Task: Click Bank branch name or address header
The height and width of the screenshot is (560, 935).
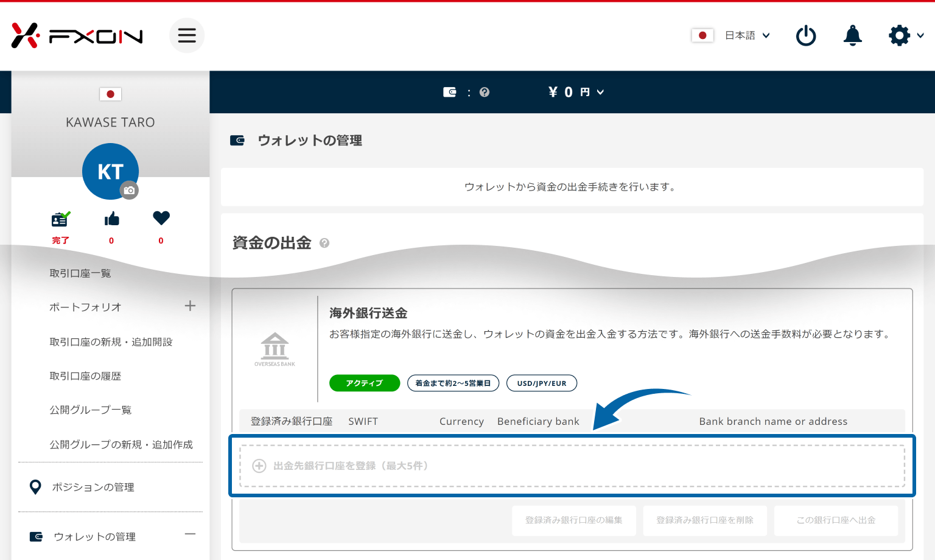Action: [x=773, y=421]
